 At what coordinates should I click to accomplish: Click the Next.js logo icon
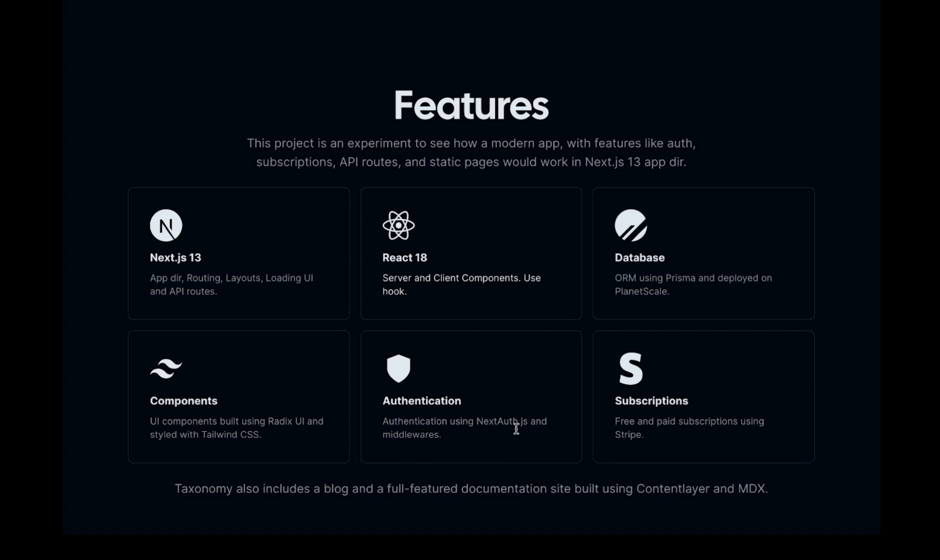click(166, 226)
